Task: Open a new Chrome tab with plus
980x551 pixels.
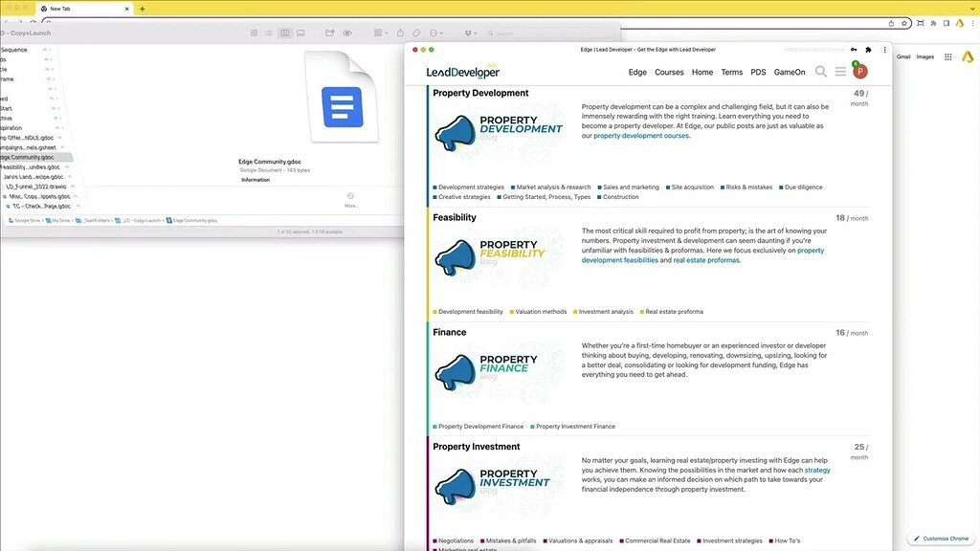Action: coord(143,9)
